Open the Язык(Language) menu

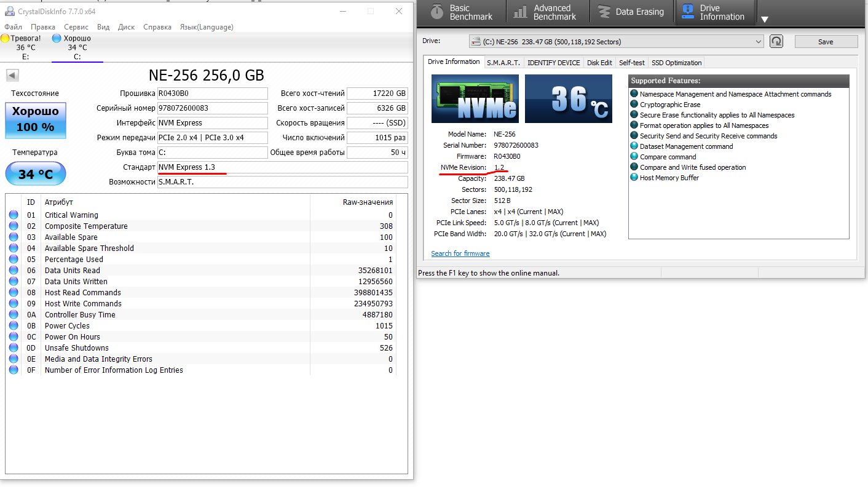tap(207, 27)
